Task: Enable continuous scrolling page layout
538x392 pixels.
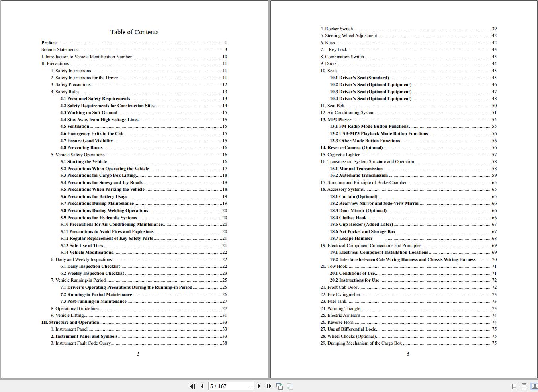Action: pos(524,386)
